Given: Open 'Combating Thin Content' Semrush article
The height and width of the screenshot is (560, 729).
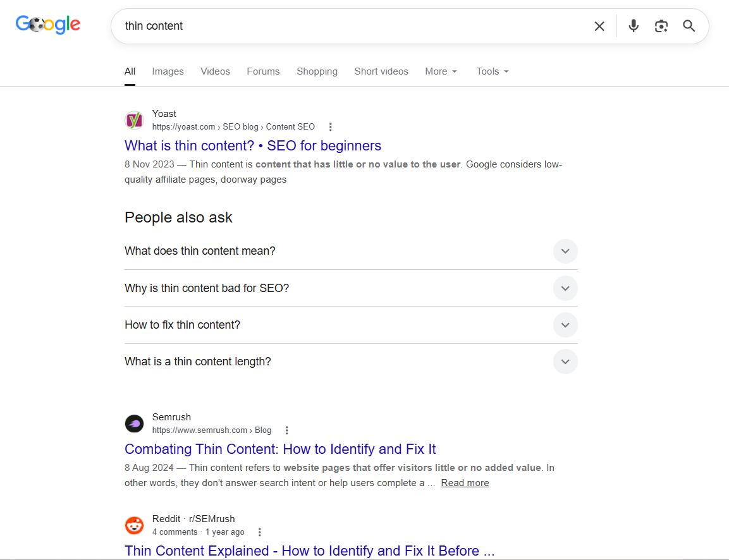Looking at the screenshot, I should click(x=280, y=449).
